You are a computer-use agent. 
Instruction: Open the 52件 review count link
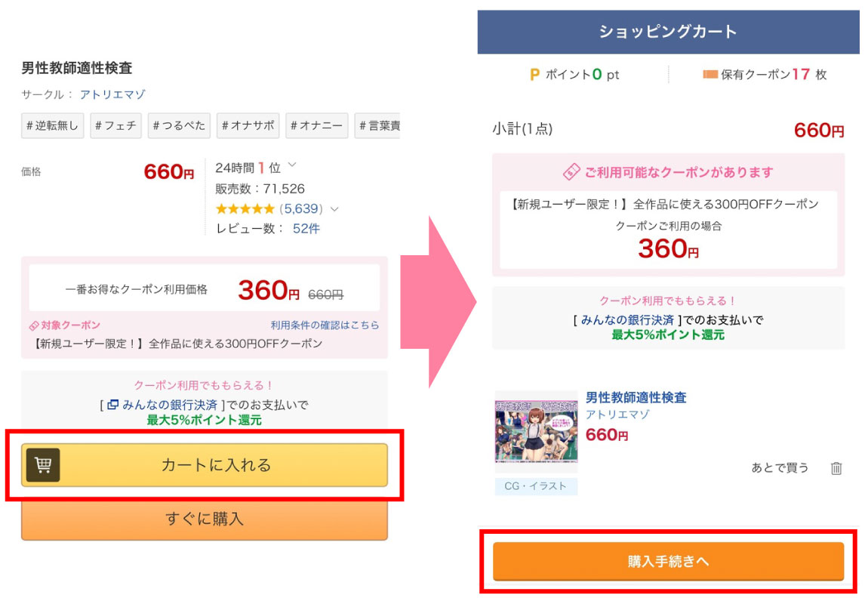point(306,229)
